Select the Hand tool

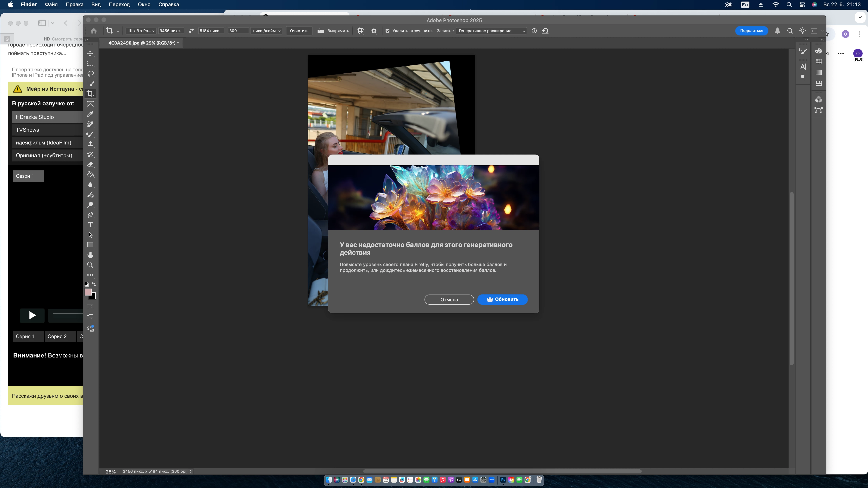tap(90, 255)
